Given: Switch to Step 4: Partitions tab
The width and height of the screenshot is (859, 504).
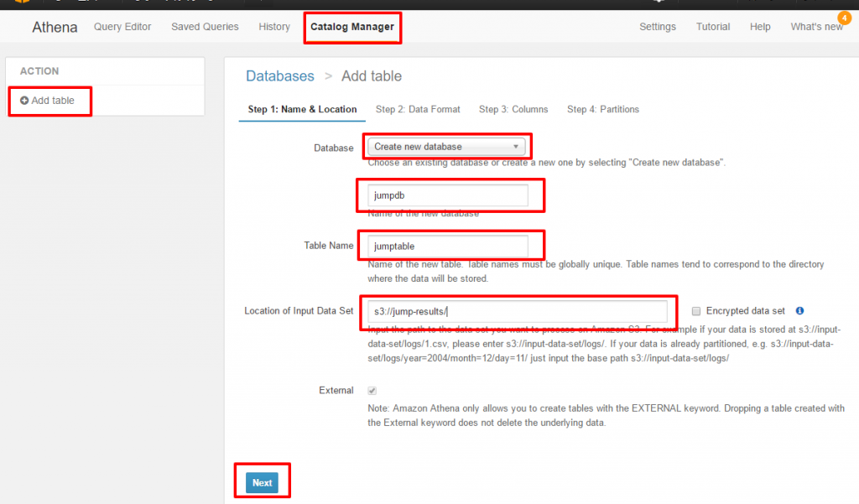Looking at the screenshot, I should pos(603,110).
